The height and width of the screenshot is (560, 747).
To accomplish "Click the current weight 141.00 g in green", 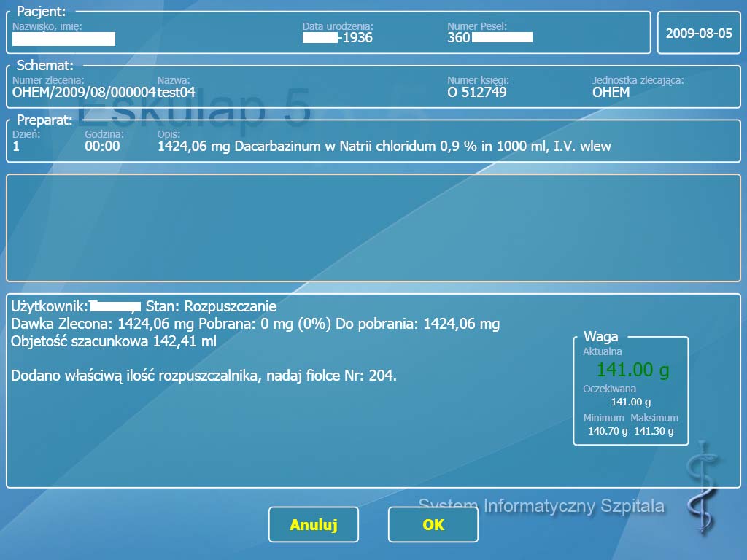I will point(632,370).
